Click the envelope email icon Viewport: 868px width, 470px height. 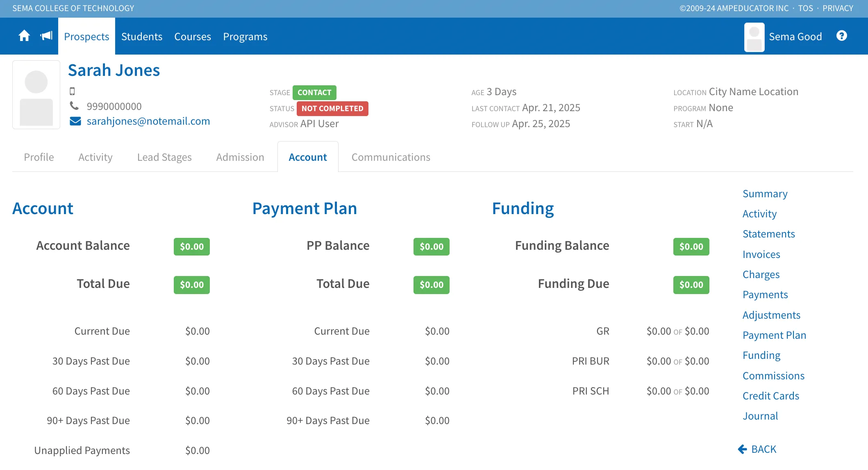tap(75, 121)
